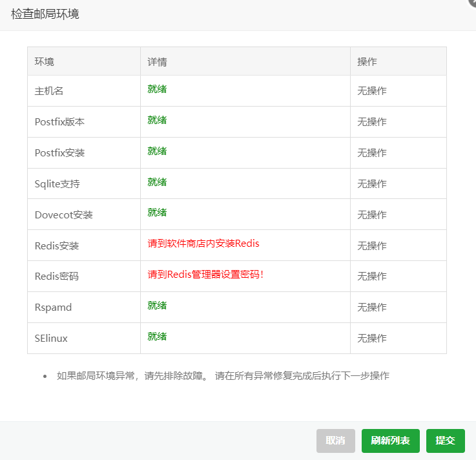The height and width of the screenshot is (460, 476).
Task: Click the 就绪 status in 主机名 row
Action: pos(157,89)
